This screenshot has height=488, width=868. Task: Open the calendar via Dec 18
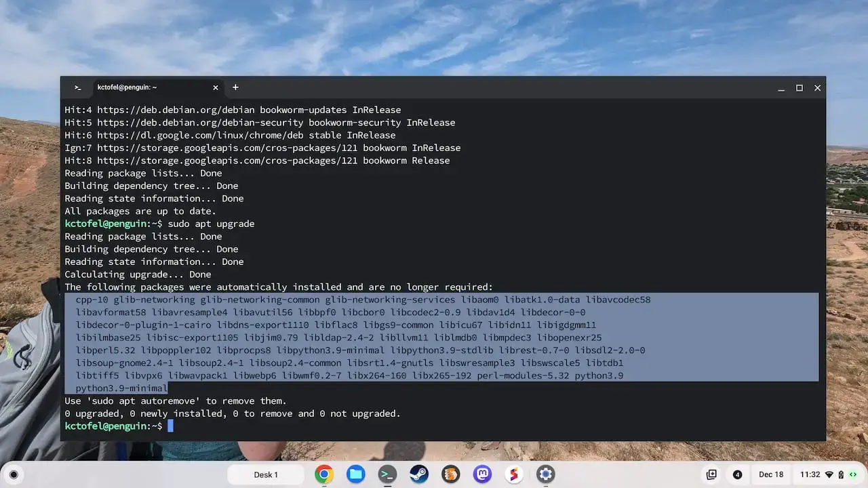pyautogui.click(x=770, y=474)
